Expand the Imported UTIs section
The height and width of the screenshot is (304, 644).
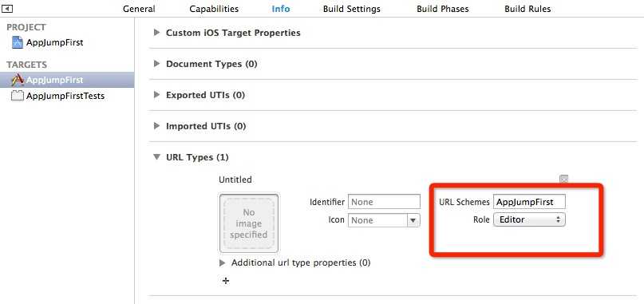(156, 126)
